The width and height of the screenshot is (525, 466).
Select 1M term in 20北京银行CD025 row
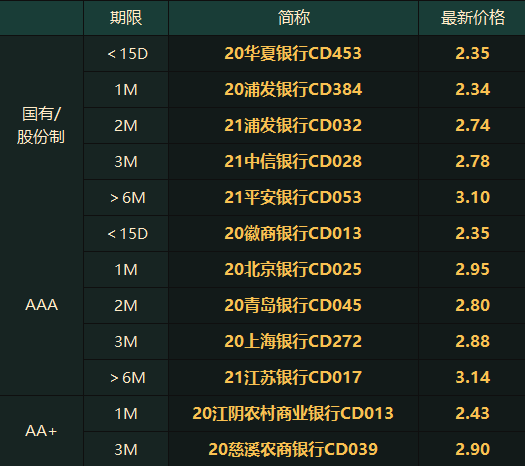point(126,269)
